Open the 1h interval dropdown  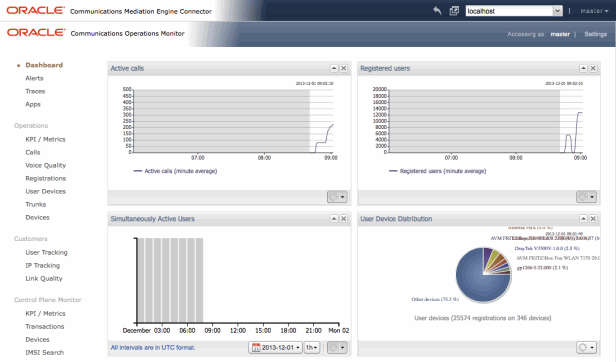point(312,347)
